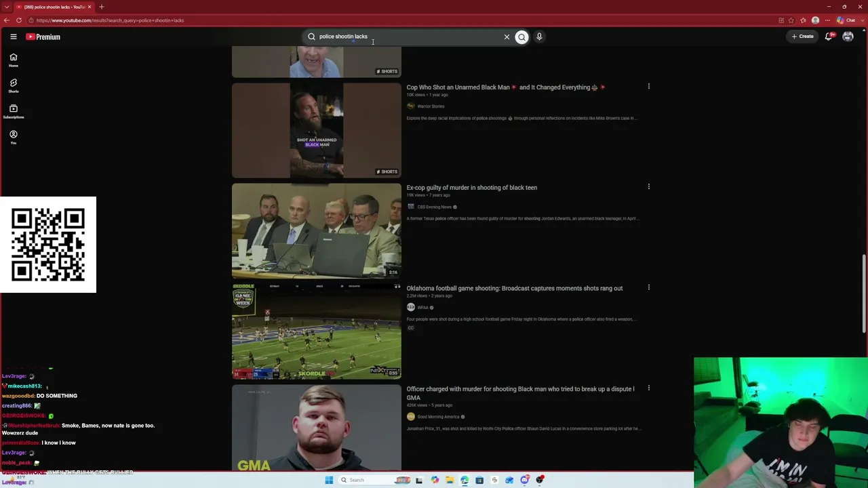The image size is (868, 488).
Task: Open the You page in sidebar
Action: pyautogui.click(x=14, y=138)
